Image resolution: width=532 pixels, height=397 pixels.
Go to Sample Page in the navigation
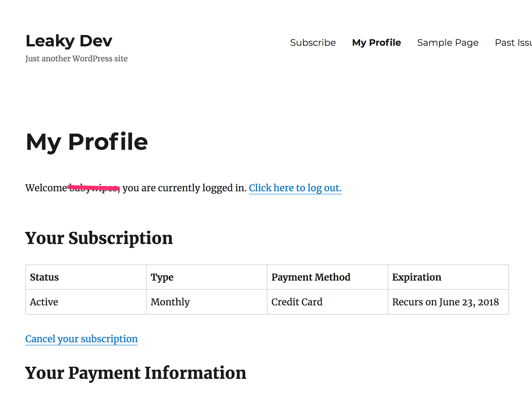pyautogui.click(x=448, y=43)
